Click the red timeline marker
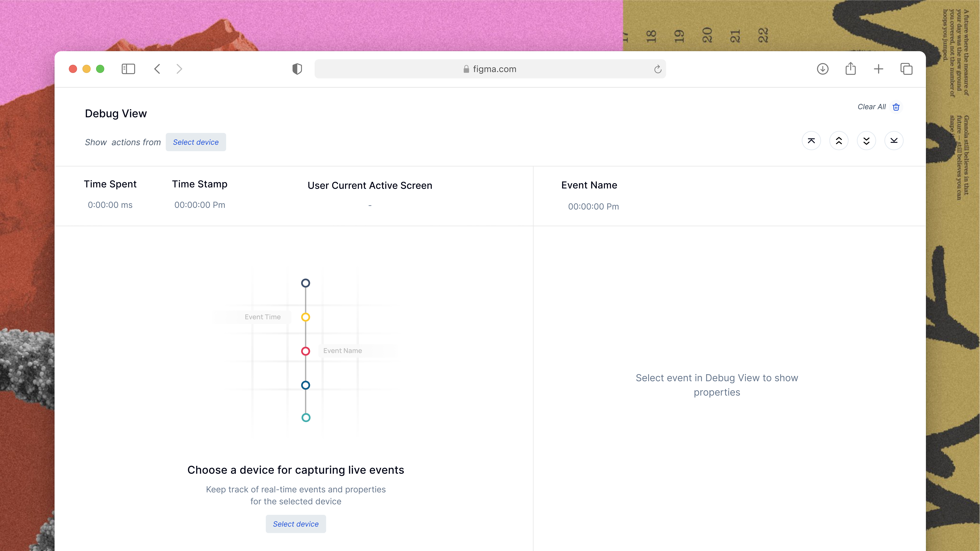This screenshot has height=551, width=980. [x=305, y=351]
